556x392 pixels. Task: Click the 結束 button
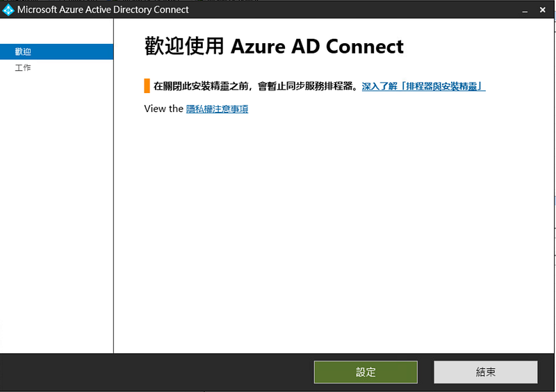(485, 372)
